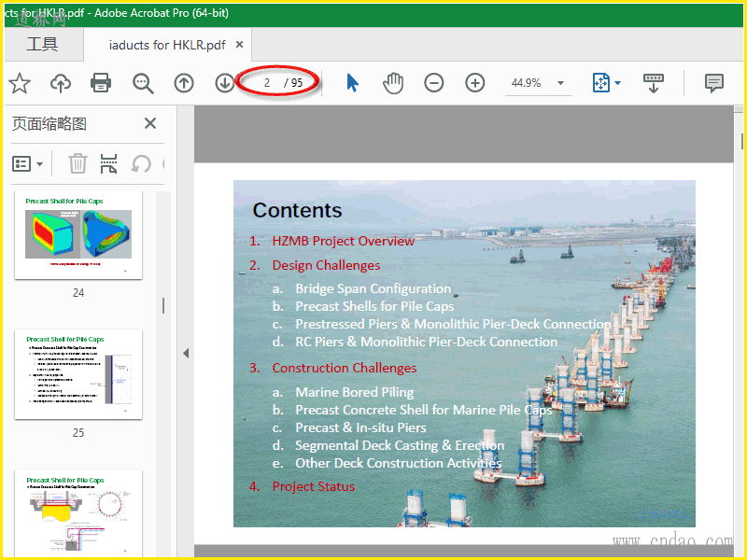Viewport: 747px width, 560px height.
Task: Close the iaducts for HKLR.pdf tab
Action: [240, 45]
